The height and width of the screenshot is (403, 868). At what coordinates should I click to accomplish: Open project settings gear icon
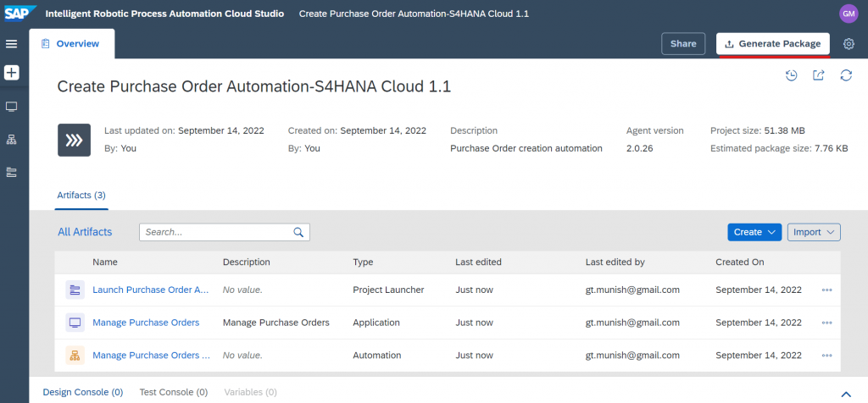849,44
